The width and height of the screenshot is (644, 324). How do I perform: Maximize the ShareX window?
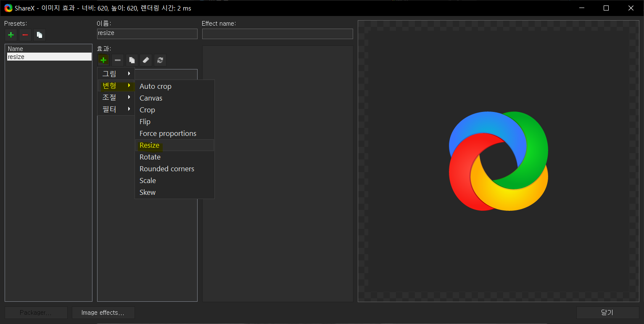pos(606,8)
